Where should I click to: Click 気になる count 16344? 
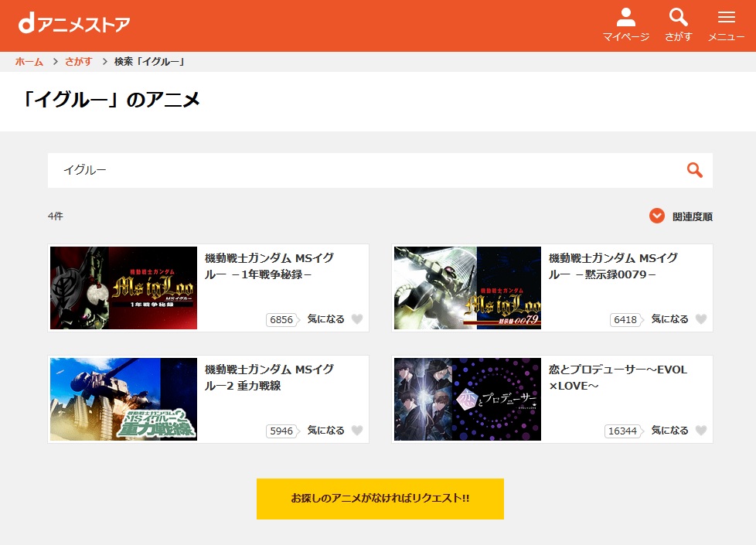(623, 431)
